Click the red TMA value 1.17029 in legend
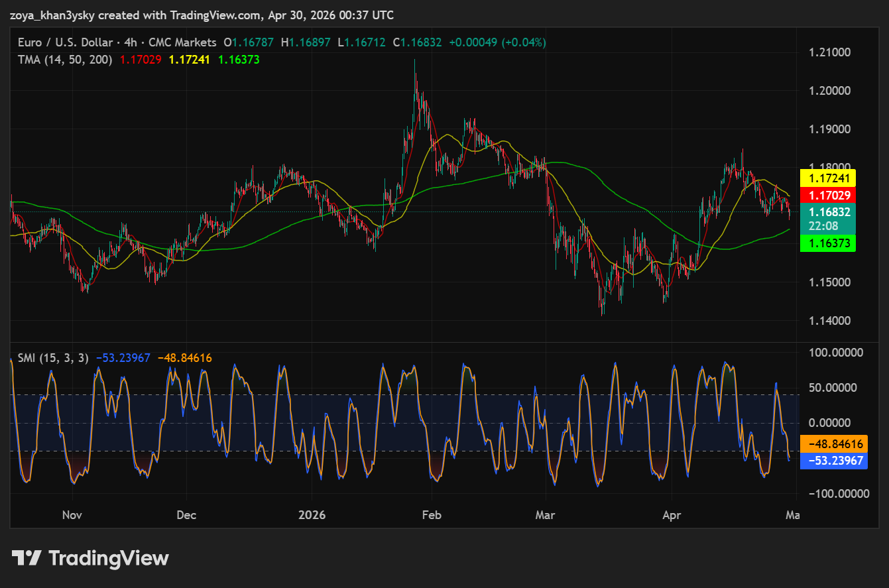 pos(141,60)
